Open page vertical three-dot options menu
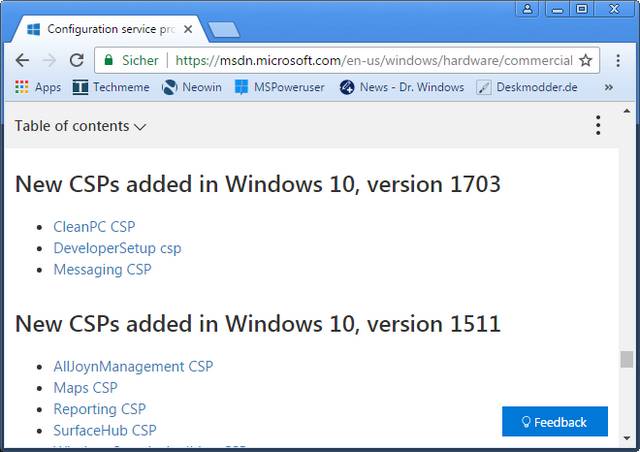640x452 pixels. [598, 125]
